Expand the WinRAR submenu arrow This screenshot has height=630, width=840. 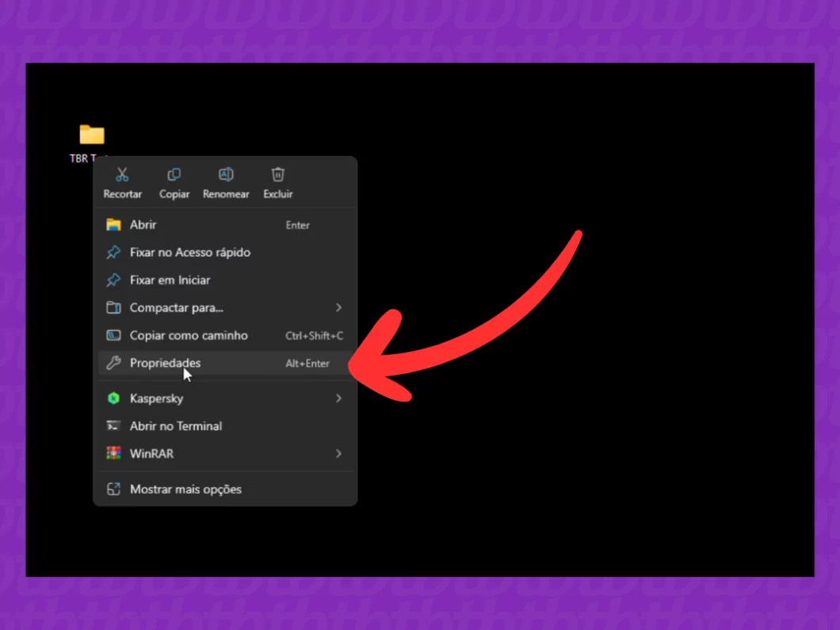(338, 454)
